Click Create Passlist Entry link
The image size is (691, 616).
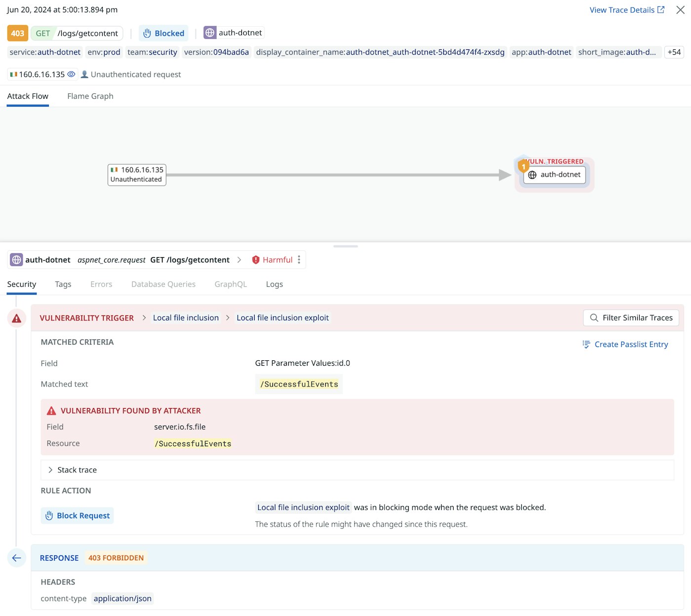625,345
